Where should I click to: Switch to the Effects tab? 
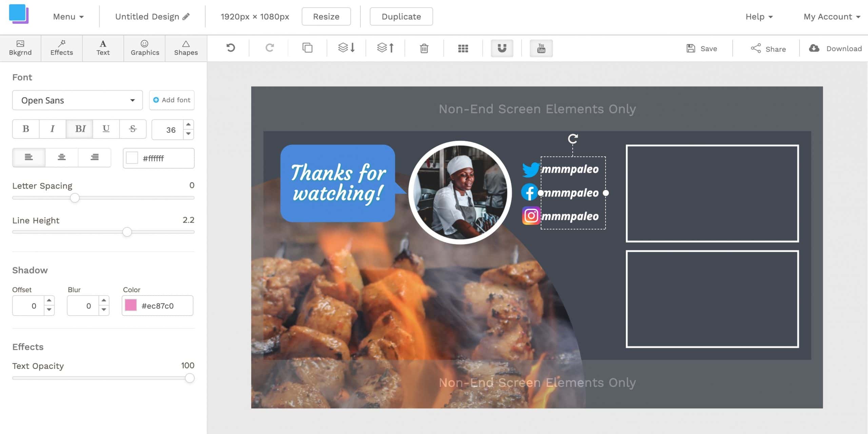62,48
